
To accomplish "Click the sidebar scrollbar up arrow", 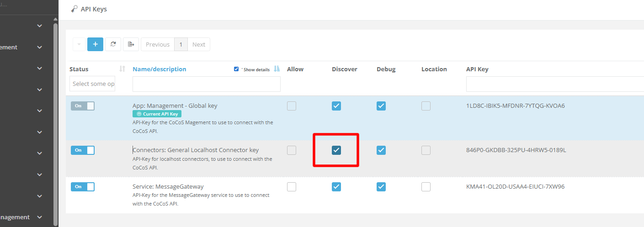I will tap(56, 19).
